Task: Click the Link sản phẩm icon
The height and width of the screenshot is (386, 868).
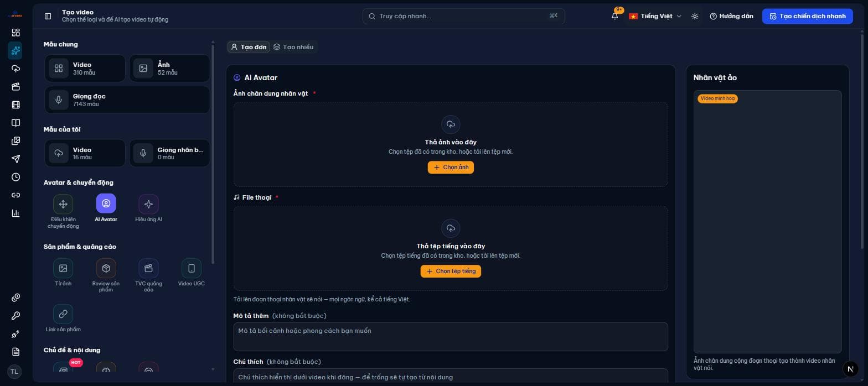Action: pyautogui.click(x=63, y=314)
